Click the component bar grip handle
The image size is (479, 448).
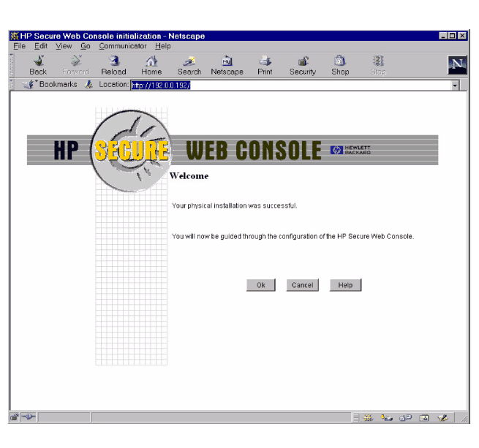click(355, 417)
